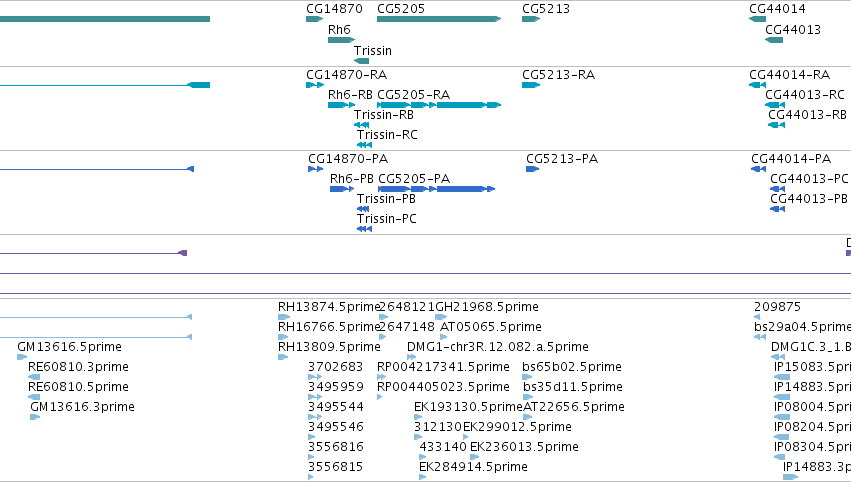Screen dimensions: 851x482
Task: Click feature 3556815
Action: [x=335, y=468]
